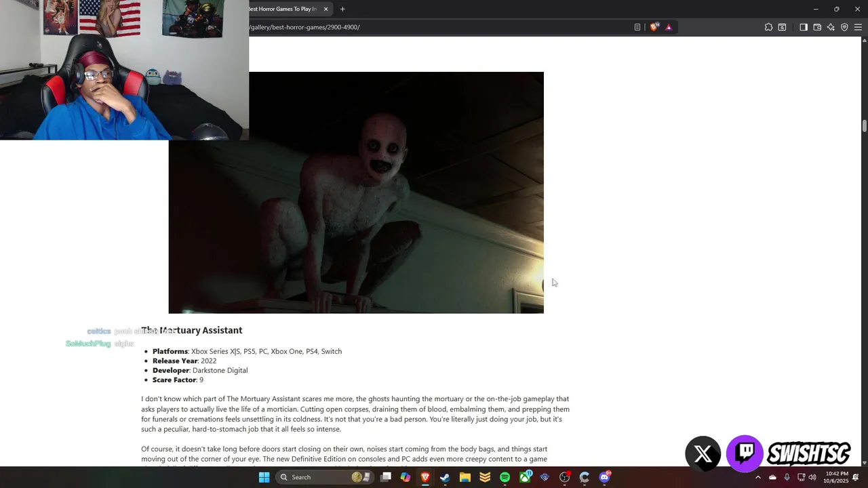Click the page vertical scrollbar thumb
The width and height of the screenshot is (868, 488).
coord(865,126)
